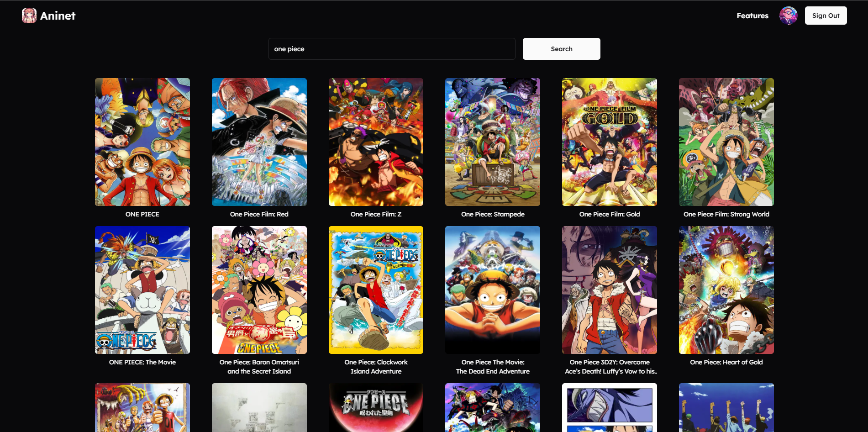Click the 'One Piece Film: Red' title
The height and width of the screenshot is (432, 868).
[259, 214]
